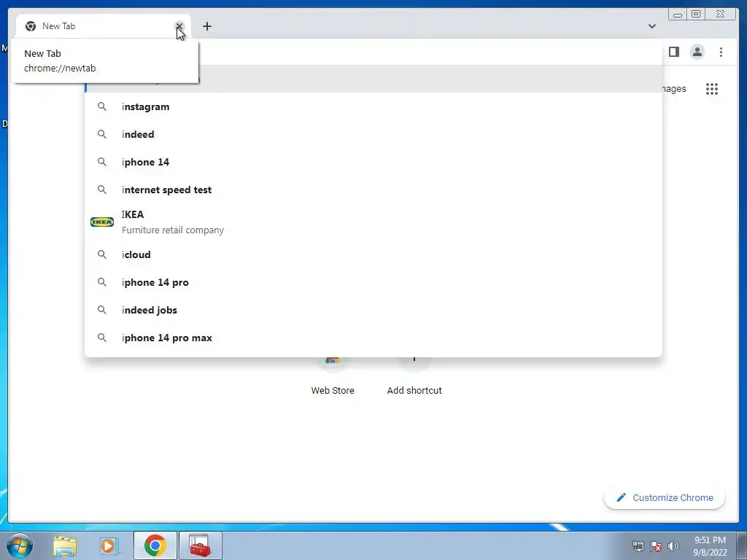This screenshot has height=560, width=747.
Task: Open File Explorer from taskbar
Action: click(x=65, y=545)
